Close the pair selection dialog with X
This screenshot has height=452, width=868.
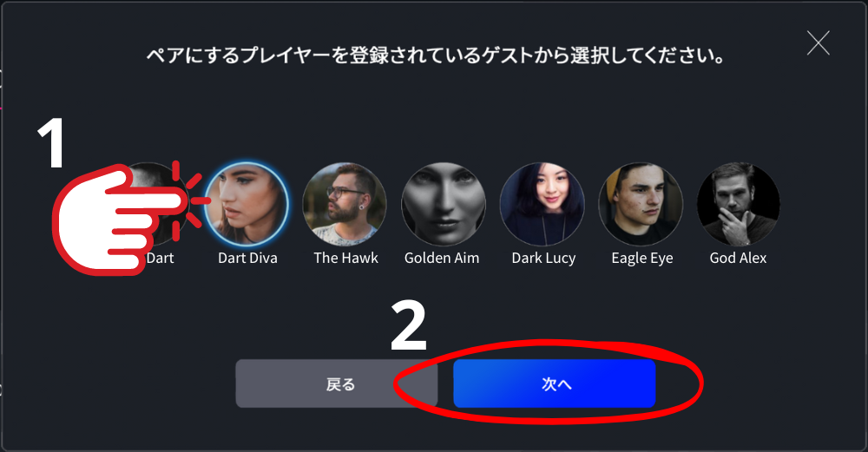[818, 43]
